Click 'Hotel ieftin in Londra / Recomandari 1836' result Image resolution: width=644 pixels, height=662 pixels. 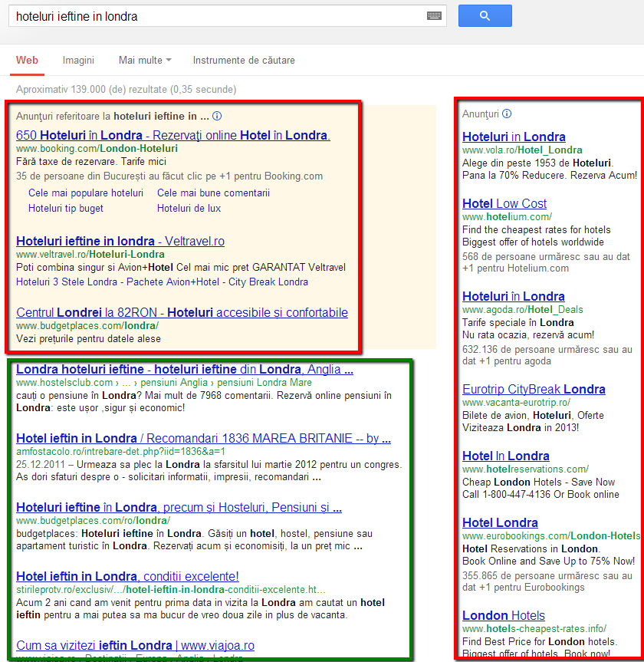203,438
